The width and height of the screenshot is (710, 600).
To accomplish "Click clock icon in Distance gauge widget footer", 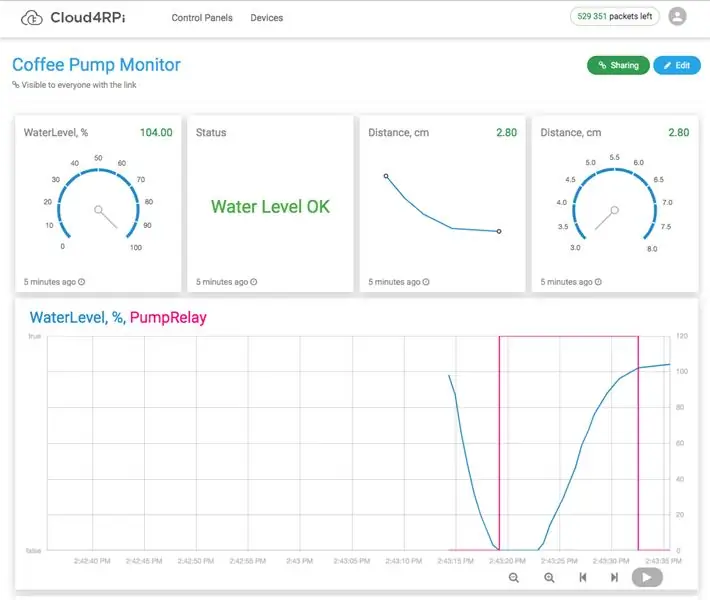I will pos(598,282).
